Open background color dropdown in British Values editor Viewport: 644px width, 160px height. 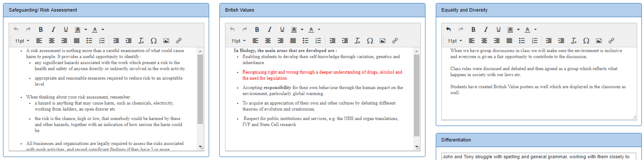point(302,30)
